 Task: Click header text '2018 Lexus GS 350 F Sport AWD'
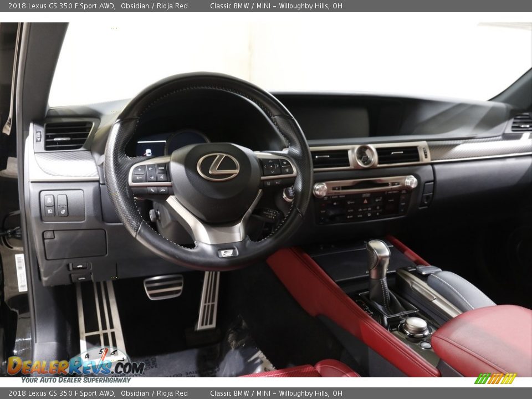[x=62, y=6]
